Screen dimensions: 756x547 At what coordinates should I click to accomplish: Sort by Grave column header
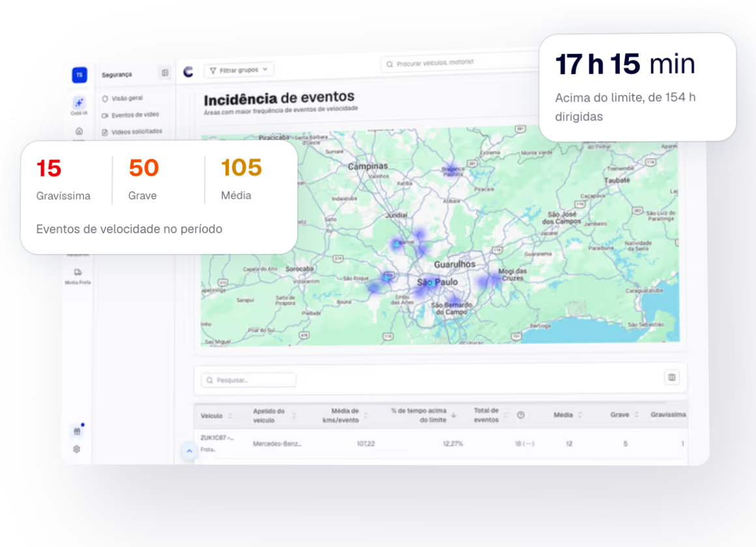point(637,414)
